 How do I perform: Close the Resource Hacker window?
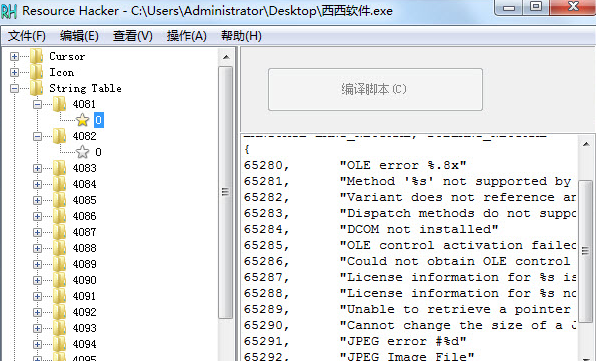click(x=573, y=7)
